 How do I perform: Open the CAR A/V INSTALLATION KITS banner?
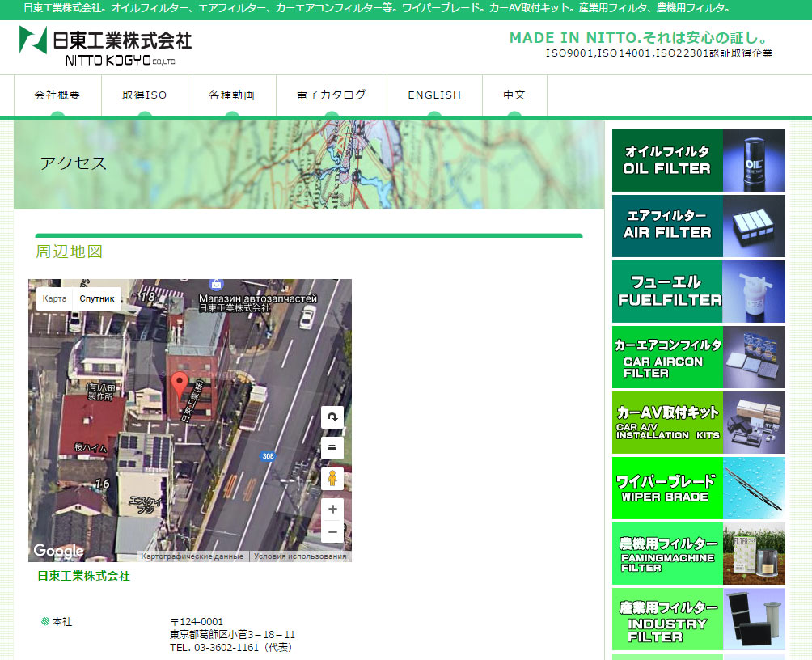point(698,422)
